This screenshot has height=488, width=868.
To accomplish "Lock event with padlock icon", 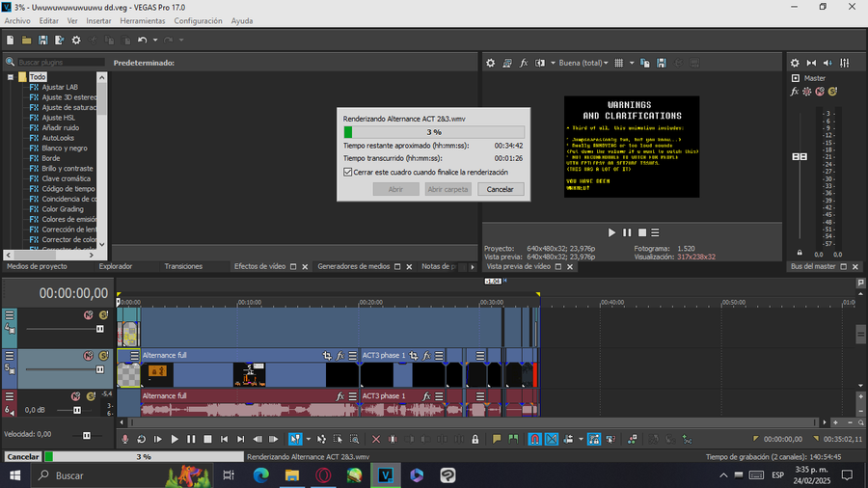I will click(x=475, y=440).
